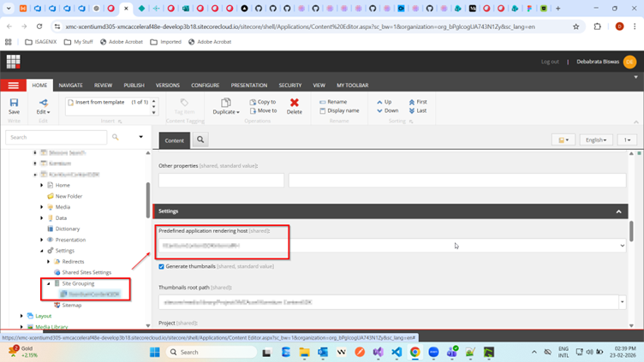Save the current item
Image resolution: width=644 pixels, height=362 pixels.
point(14,106)
